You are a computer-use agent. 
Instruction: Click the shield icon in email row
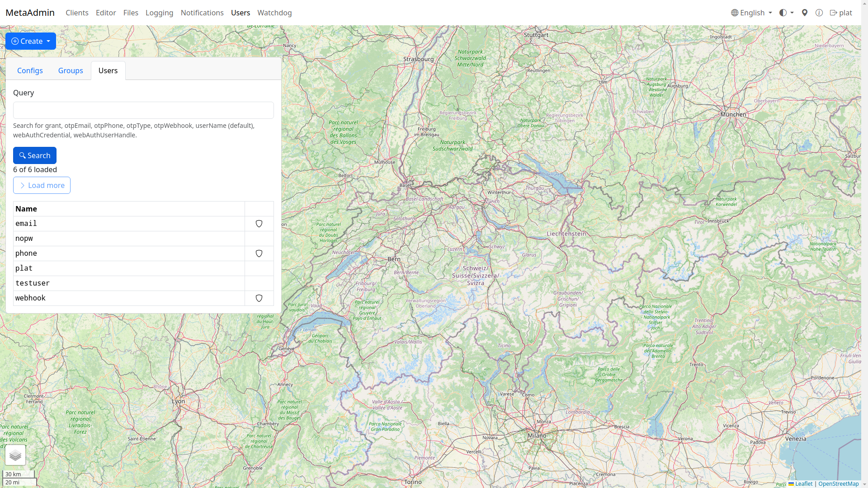(259, 224)
